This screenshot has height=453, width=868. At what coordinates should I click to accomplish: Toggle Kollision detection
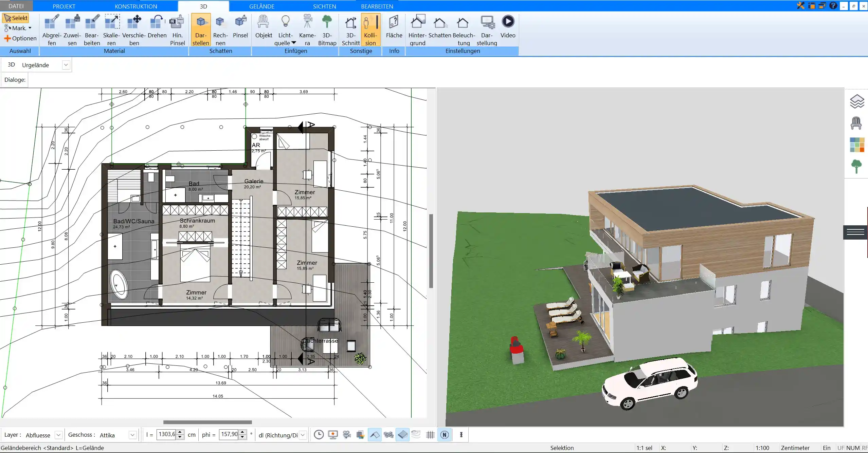click(370, 30)
